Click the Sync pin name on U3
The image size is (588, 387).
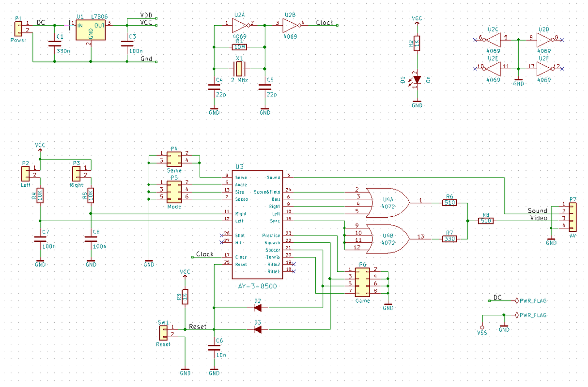(x=275, y=221)
